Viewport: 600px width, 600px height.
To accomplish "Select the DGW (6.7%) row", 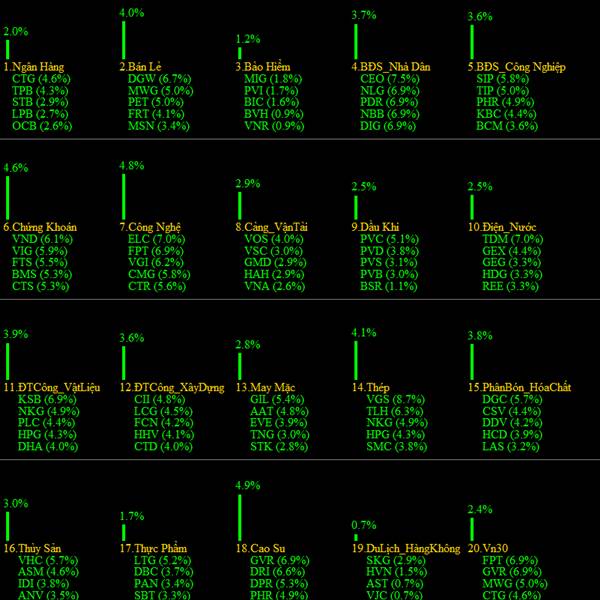I will [160, 79].
